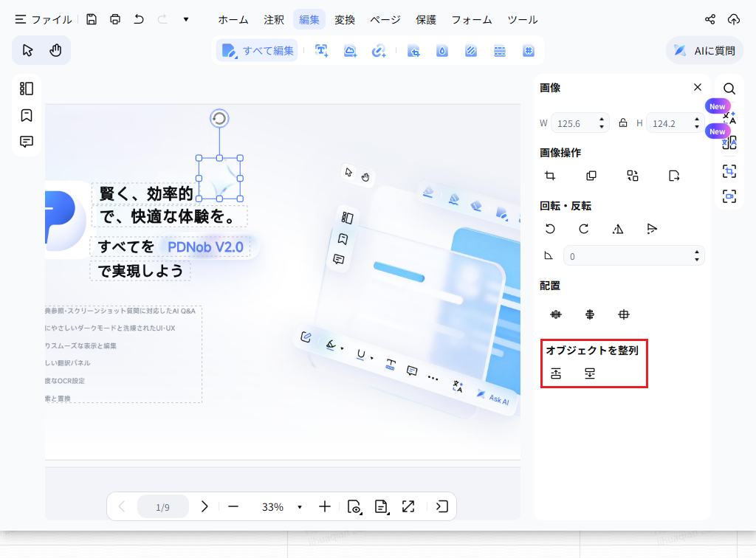Select the 編集 tab
756x558 pixels.
click(309, 19)
